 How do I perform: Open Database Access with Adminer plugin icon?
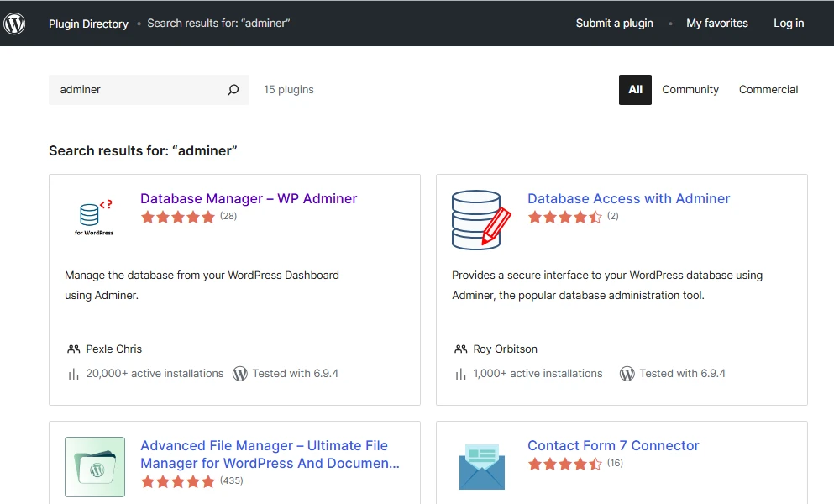click(x=481, y=220)
